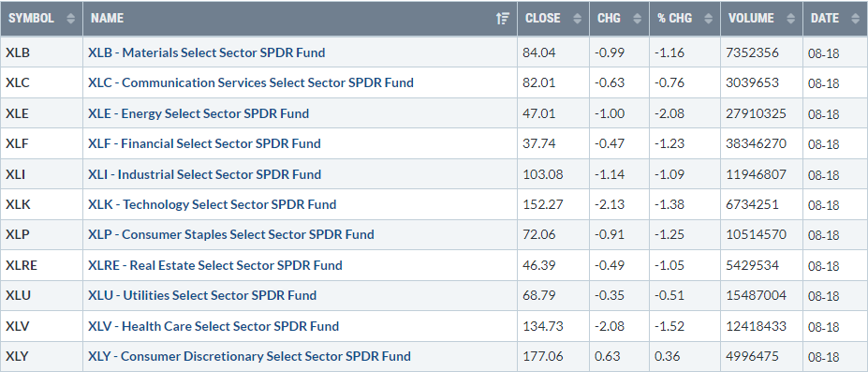Click the NAME column sort icon

pyautogui.click(x=503, y=18)
